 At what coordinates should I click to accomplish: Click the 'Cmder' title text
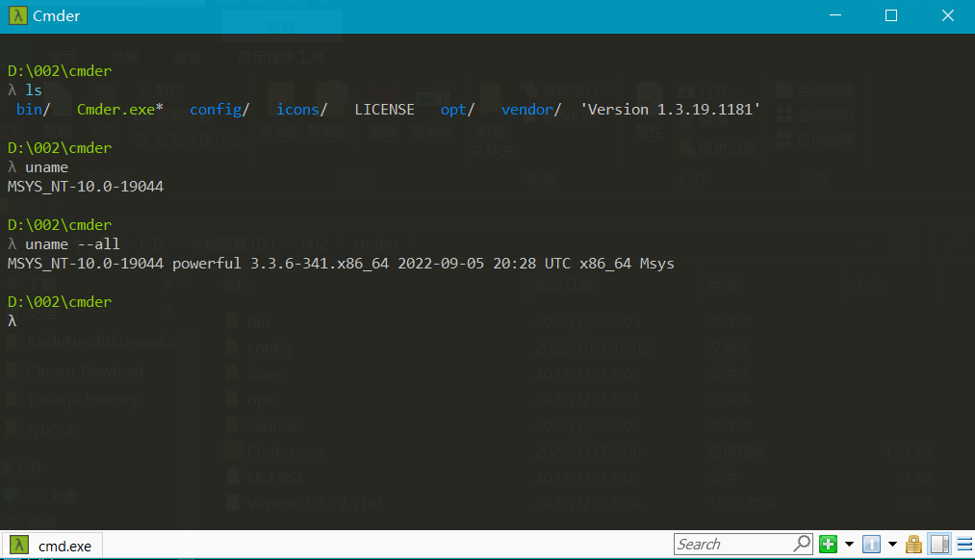click(57, 15)
